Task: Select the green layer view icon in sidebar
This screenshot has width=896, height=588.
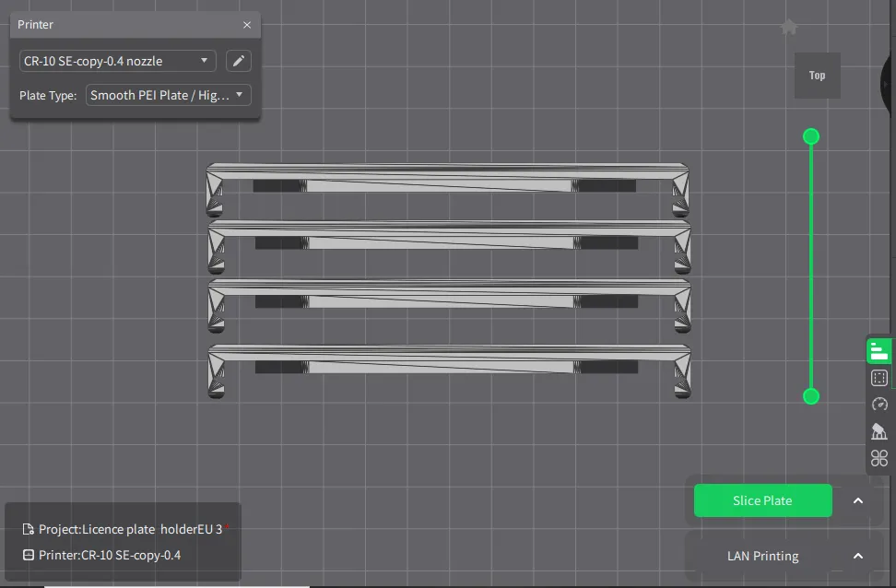Action: (x=878, y=351)
